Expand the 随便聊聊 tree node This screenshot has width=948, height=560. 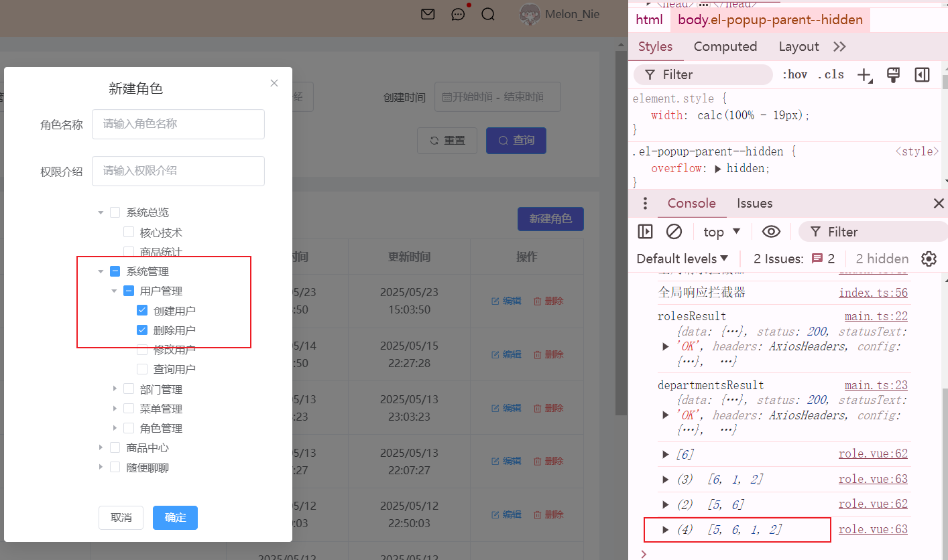pyautogui.click(x=101, y=467)
